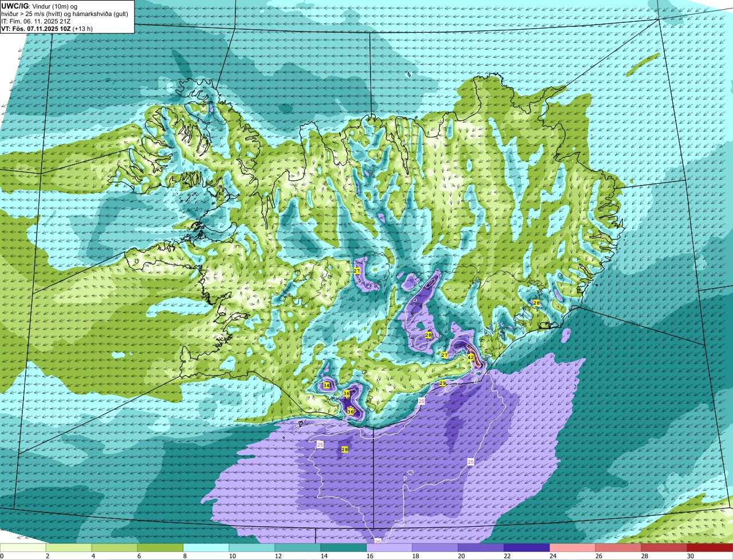Click the 6–8 m/s olive green swatch
The height and width of the screenshot is (560, 733).
click(x=160, y=548)
